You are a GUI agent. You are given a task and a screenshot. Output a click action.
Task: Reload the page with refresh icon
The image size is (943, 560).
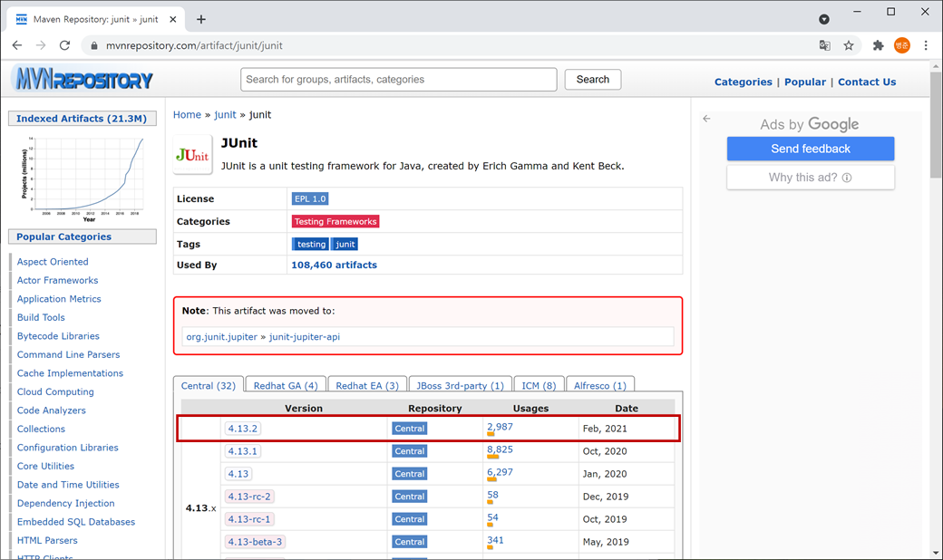tap(65, 45)
